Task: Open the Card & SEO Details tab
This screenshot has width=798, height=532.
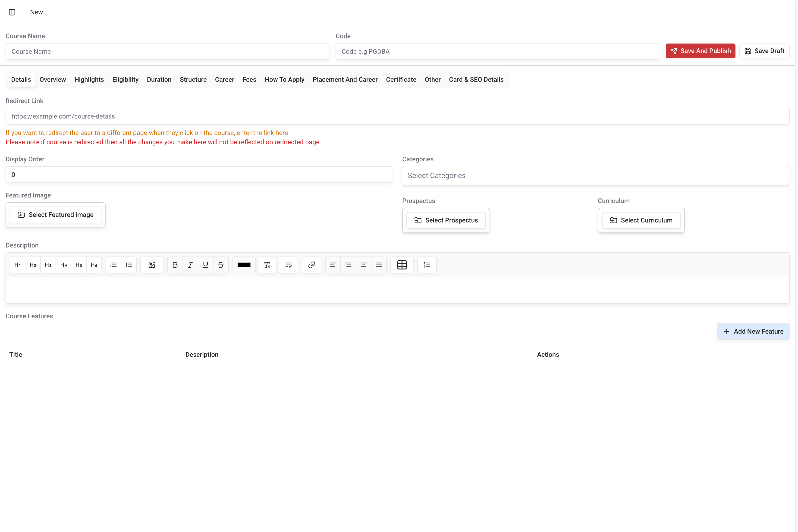Action: click(476, 79)
